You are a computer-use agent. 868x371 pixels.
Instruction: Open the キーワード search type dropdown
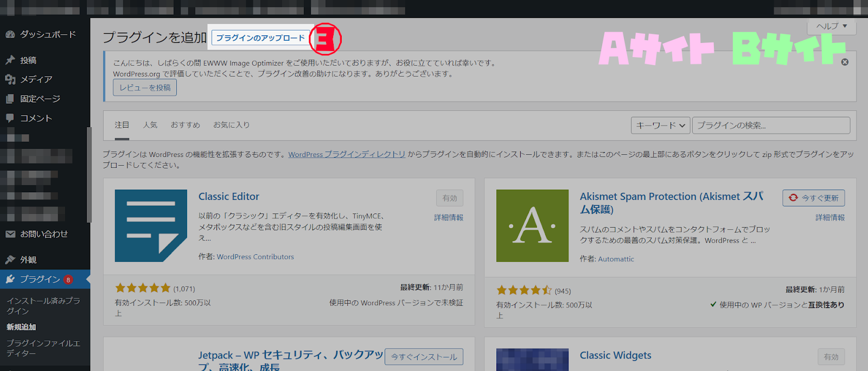pos(660,125)
